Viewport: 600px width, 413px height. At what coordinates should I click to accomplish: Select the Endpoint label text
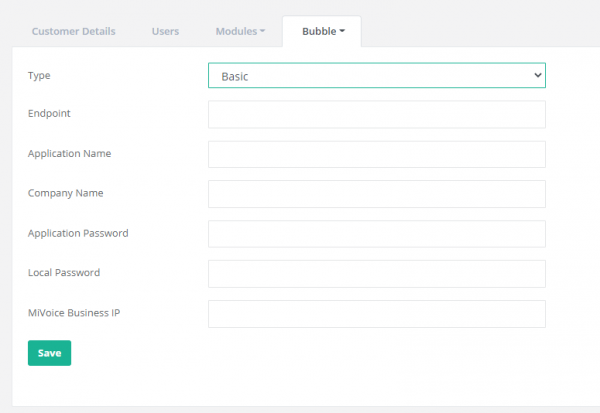pyautogui.click(x=49, y=113)
